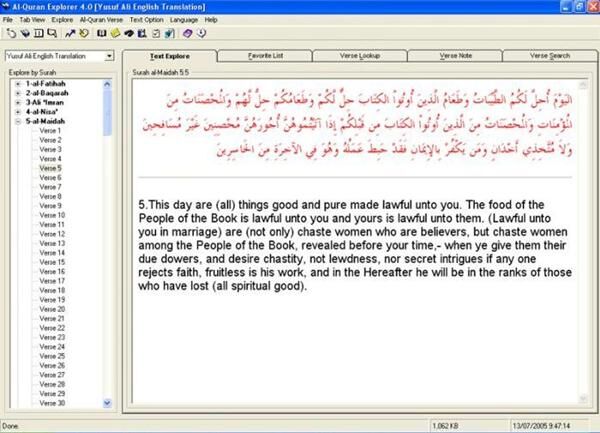Select Verse 3 in the tree
Viewport: 600px width, 433px height.
tap(50, 150)
